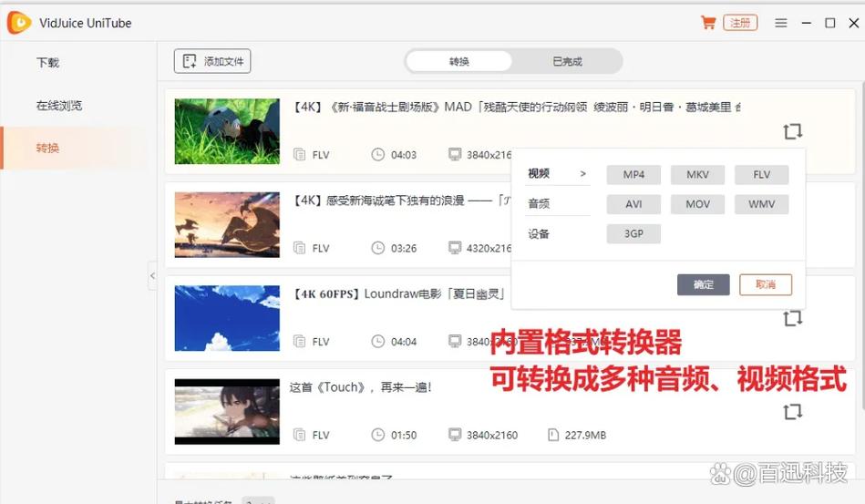The image size is (865, 504).
Task: Click the 添加文件 add file button
Action: tap(212, 61)
